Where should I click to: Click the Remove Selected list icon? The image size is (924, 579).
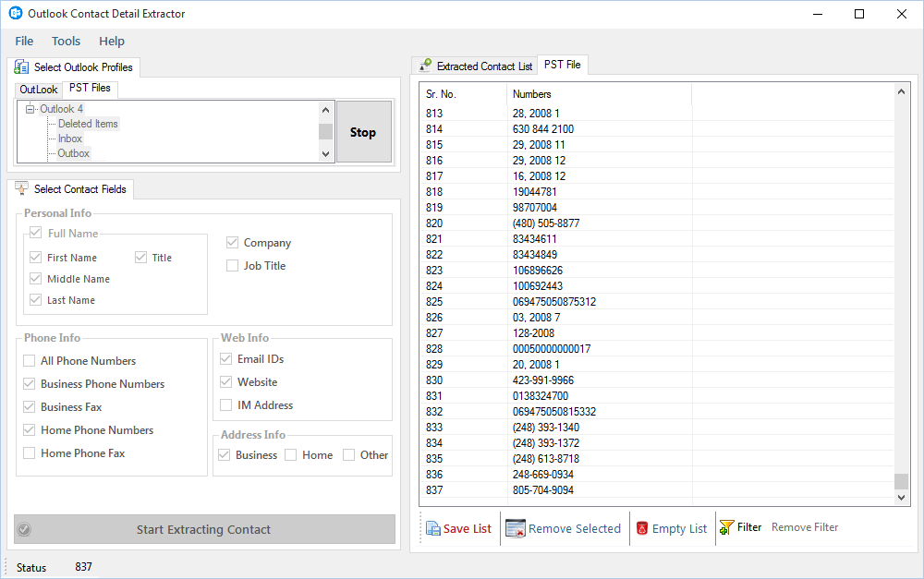[515, 529]
